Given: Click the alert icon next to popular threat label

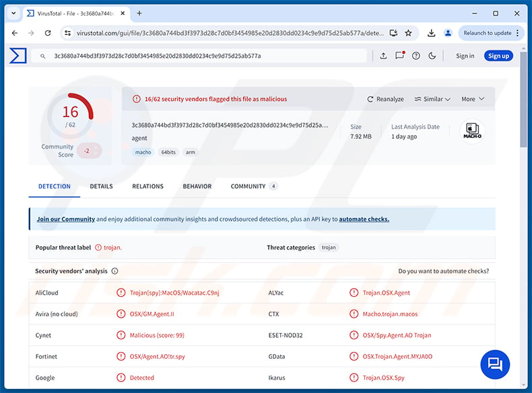Looking at the screenshot, I should [98, 248].
